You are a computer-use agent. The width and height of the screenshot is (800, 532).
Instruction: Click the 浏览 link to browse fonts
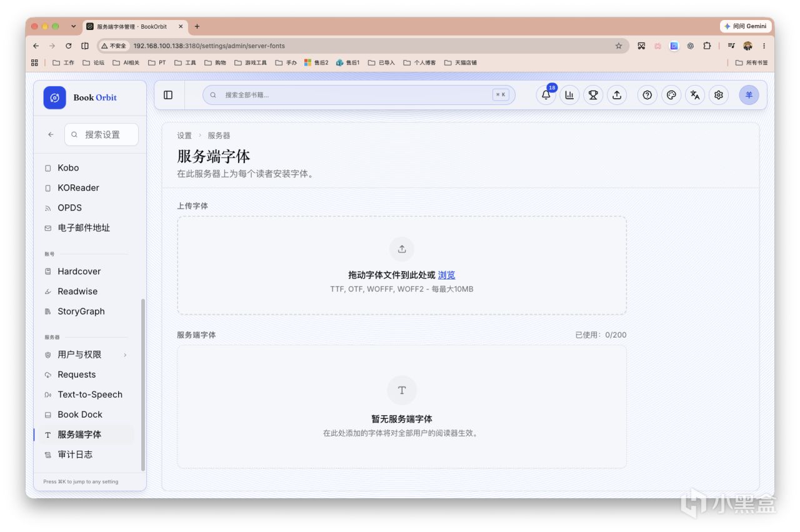[446, 275]
